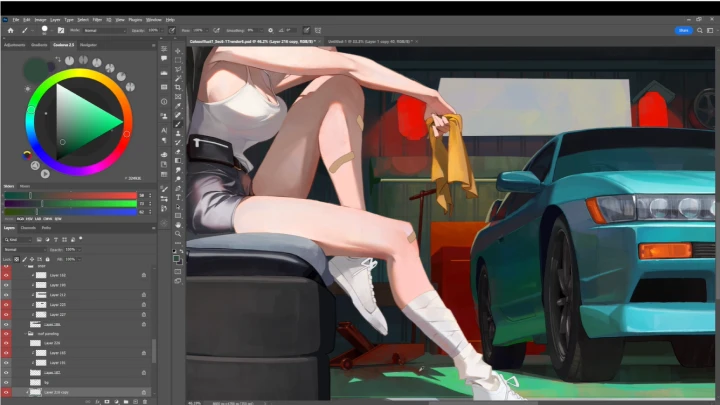Viewport: 720px width, 405px height.
Task: Collapse the roof paneling group
Action: [25, 334]
